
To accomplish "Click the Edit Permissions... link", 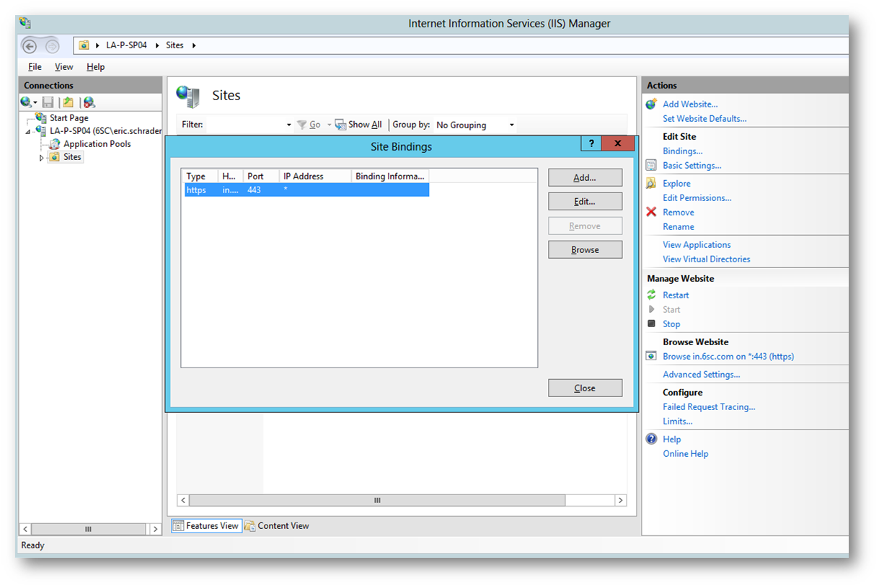I will (697, 197).
